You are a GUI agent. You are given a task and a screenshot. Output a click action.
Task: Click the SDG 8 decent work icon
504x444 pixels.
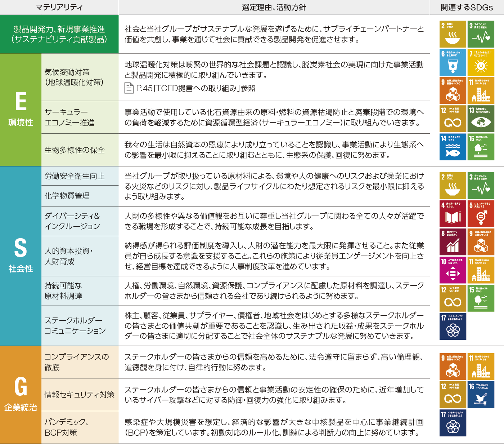click(453, 242)
